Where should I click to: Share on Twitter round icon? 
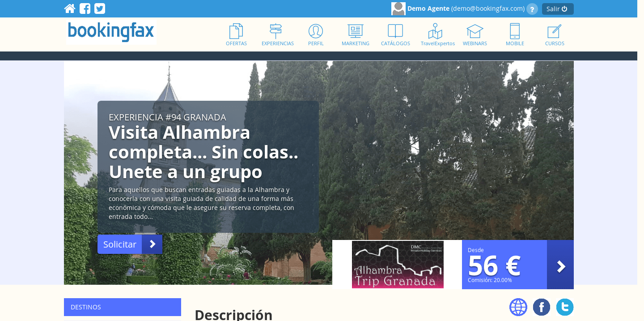coord(565,307)
